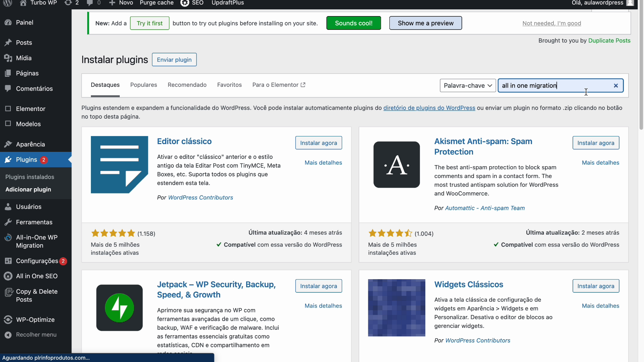
Task: Open WP-Optimize from the sidebar
Action: click(35, 319)
